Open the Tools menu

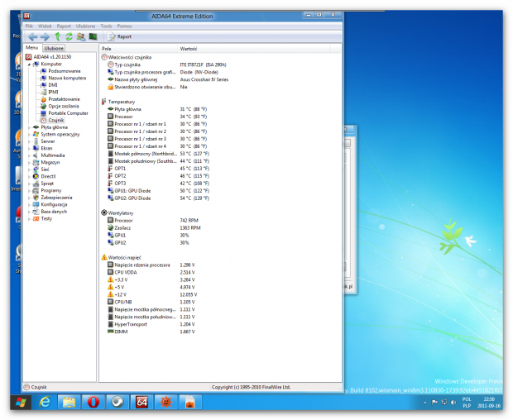click(106, 26)
